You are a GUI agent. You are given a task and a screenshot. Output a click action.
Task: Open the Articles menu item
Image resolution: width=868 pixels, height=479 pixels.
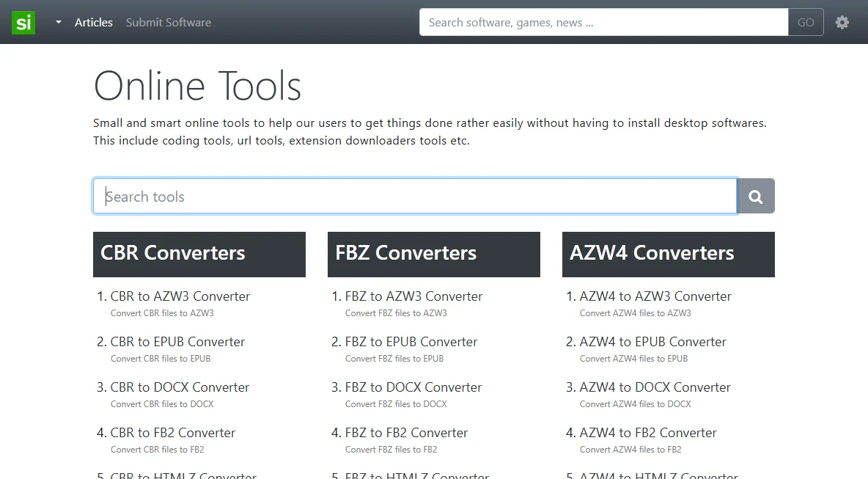point(94,22)
